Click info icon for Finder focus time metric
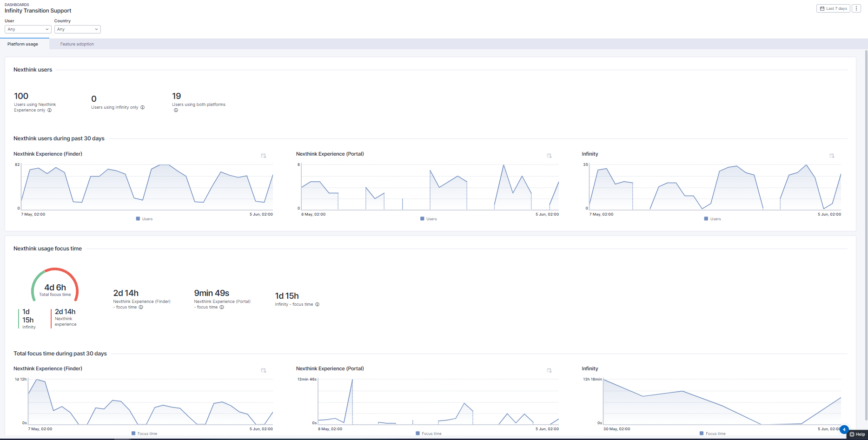This screenshot has height=440, width=868. coord(141,307)
